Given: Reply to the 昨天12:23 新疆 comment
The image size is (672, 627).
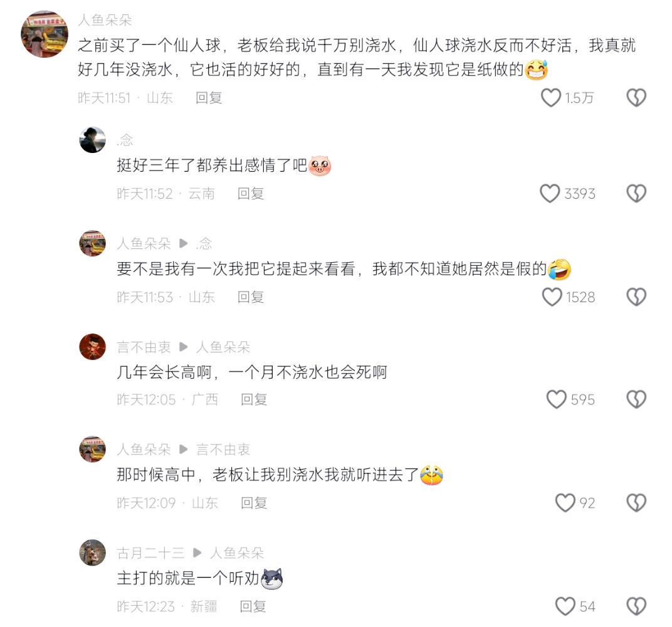Looking at the screenshot, I should tap(253, 606).
